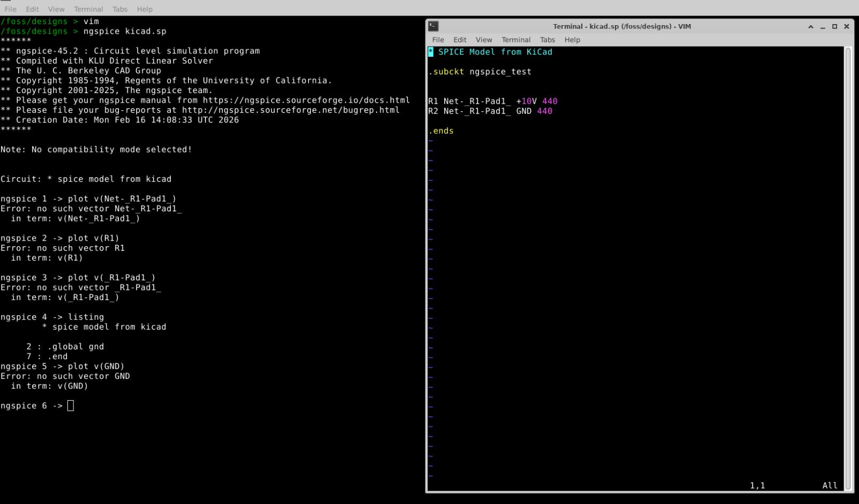Screen dimensions: 859x504
Task: Open Terminal menu of the background ngspice terminal
Action: [x=88, y=9]
